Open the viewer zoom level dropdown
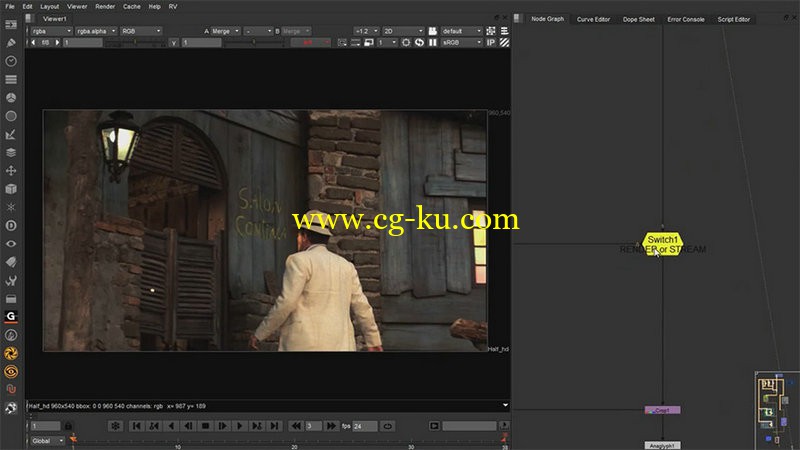Image resolution: width=800 pixels, height=450 pixels. [366, 31]
